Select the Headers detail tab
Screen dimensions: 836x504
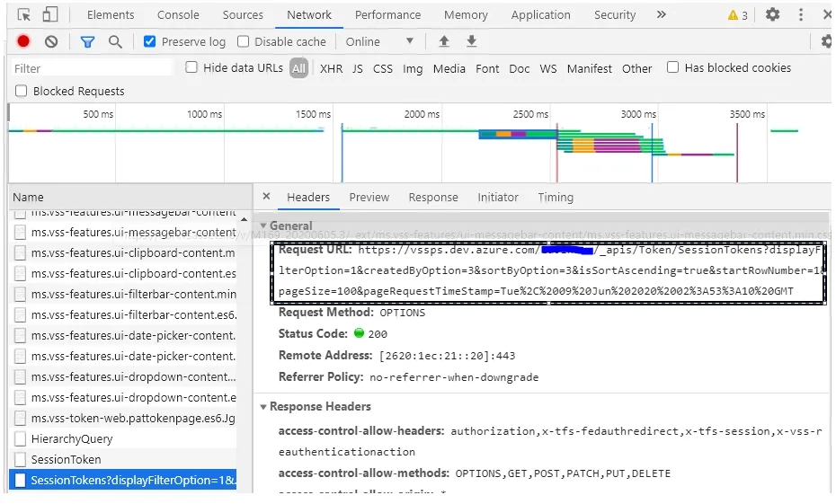tap(308, 197)
